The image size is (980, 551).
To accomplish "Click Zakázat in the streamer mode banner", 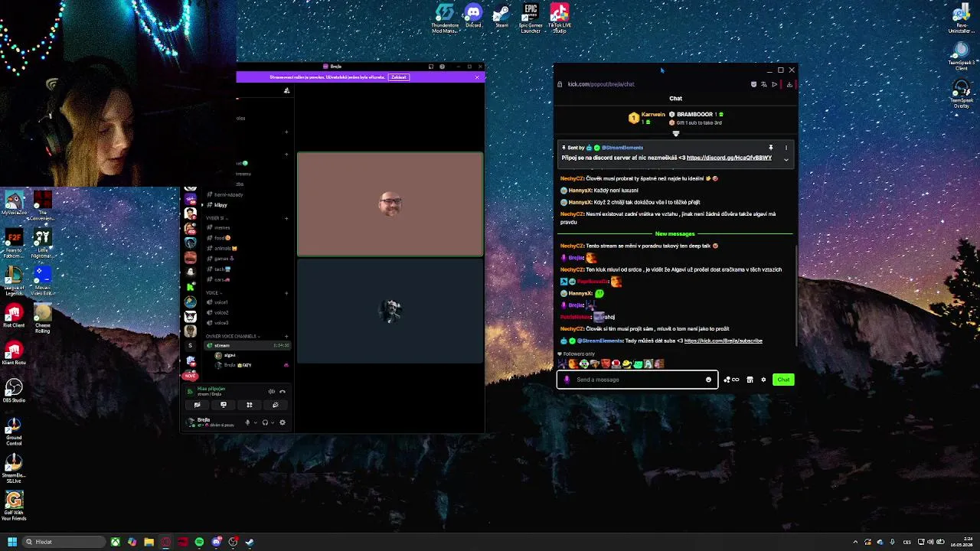I will [x=398, y=77].
